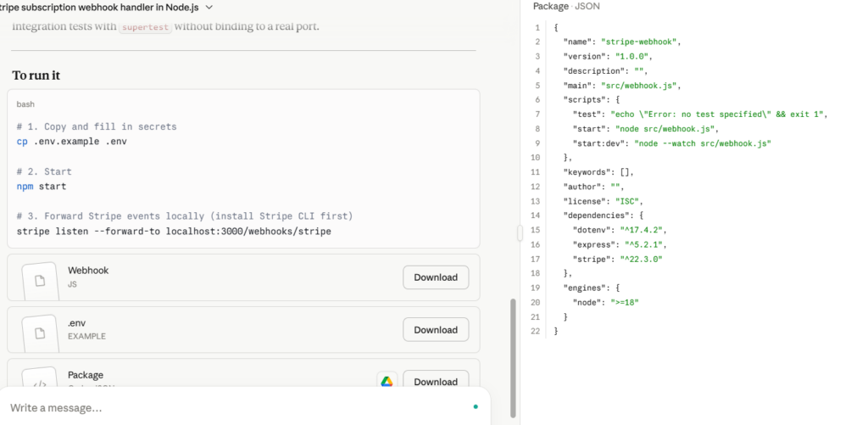Save Package file to Google Drive
The width and height of the screenshot is (868, 425).
coord(387,381)
